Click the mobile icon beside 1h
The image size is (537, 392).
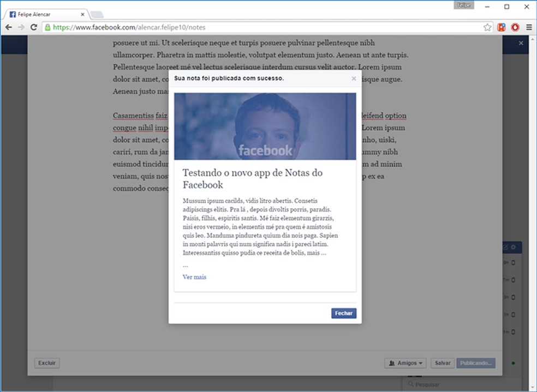[x=514, y=315]
